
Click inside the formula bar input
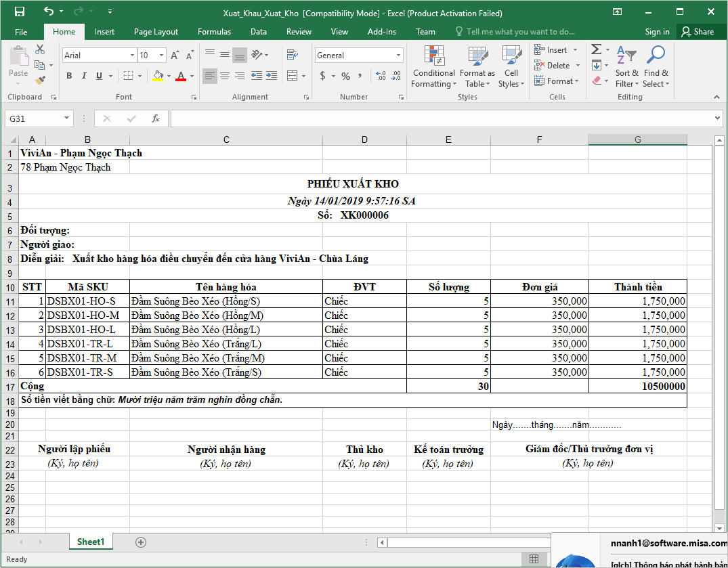(440, 118)
